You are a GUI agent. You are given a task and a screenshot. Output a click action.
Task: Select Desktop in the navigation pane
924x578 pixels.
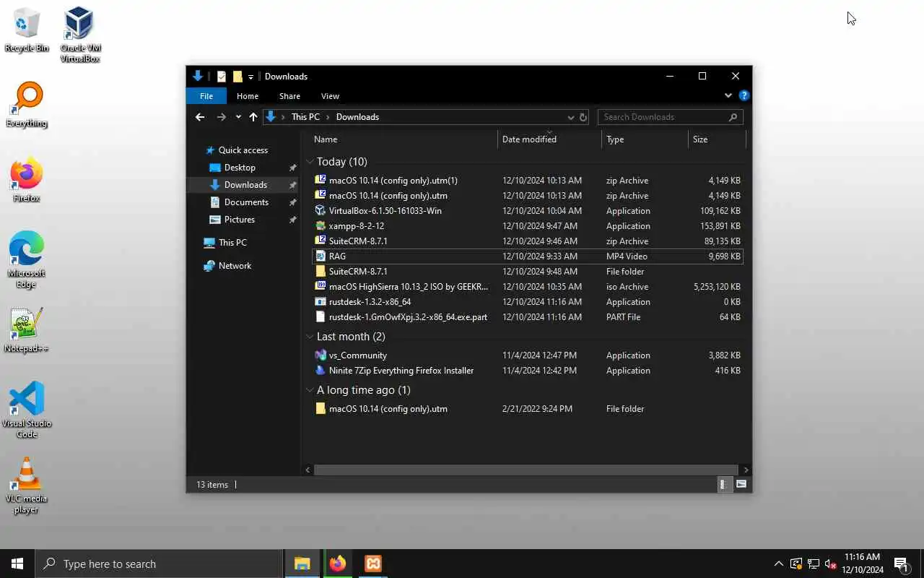(240, 168)
